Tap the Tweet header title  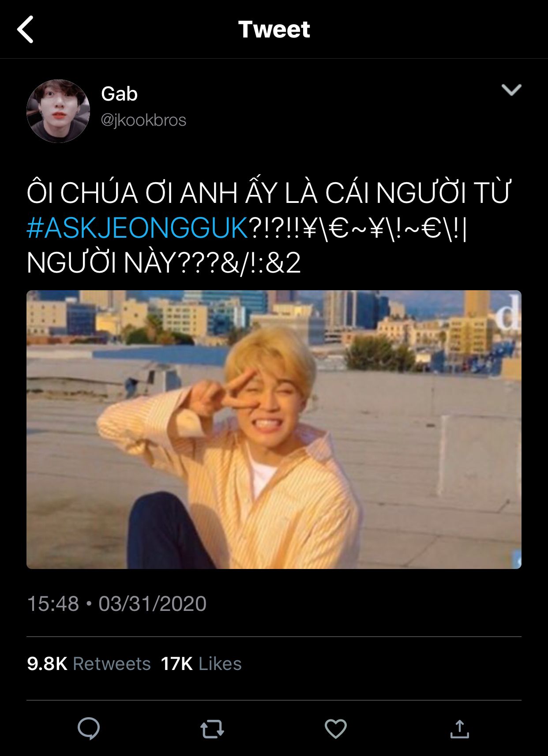[x=274, y=30]
